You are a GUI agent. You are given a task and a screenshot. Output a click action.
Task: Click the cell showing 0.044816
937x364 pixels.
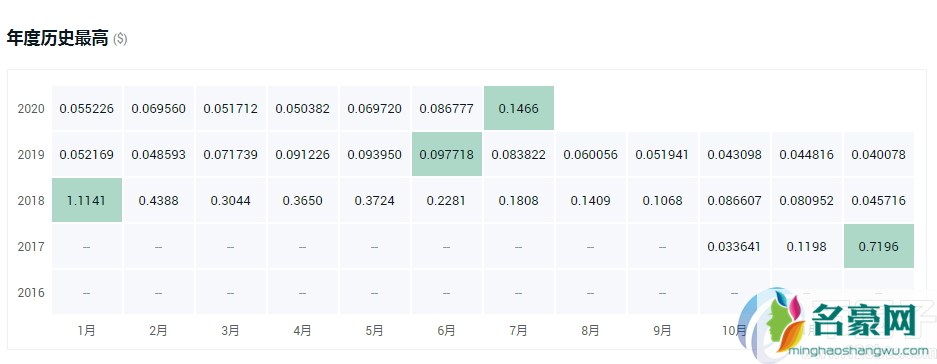[807, 154]
